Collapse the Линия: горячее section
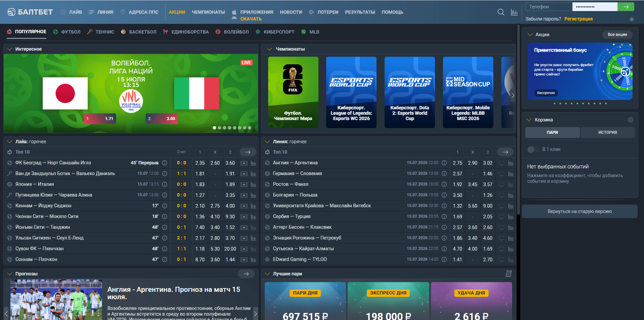The width and height of the screenshot is (644, 320). click(x=267, y=142)
